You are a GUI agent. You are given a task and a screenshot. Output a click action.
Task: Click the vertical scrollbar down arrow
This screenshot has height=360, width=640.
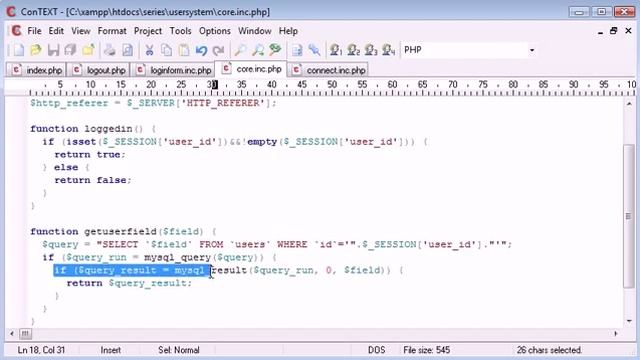pyautogui.click(x=629, y=322)
